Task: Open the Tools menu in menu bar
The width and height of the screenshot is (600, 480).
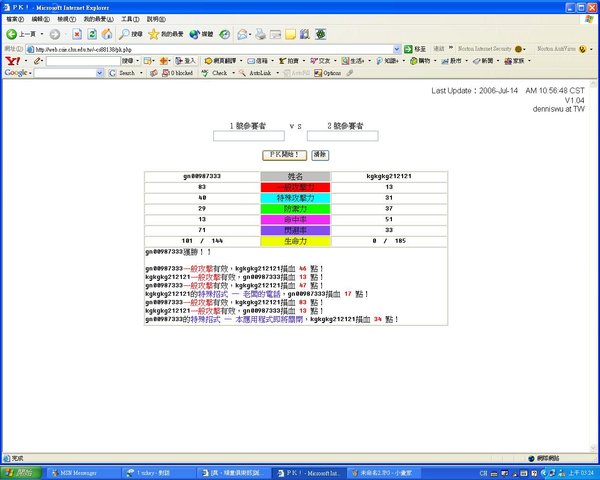Action: point(130,19)
